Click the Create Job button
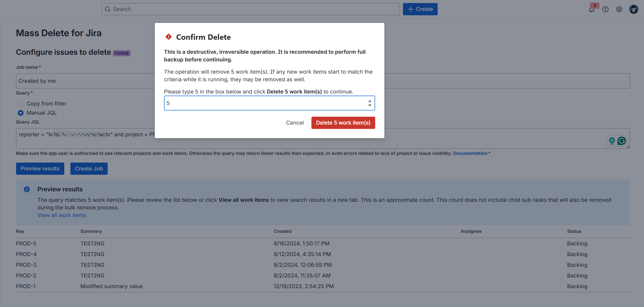This screenshot has height=307, width=644. (x=89, y=169)
